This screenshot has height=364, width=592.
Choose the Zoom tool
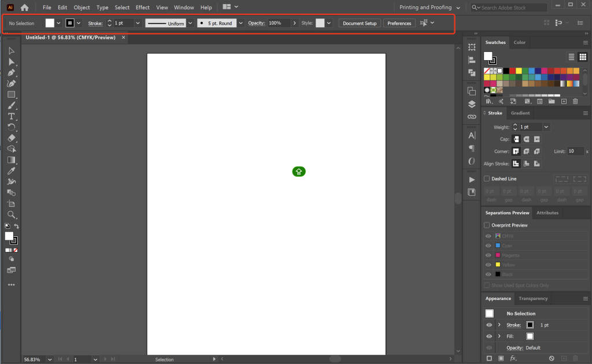coord(11,214)
